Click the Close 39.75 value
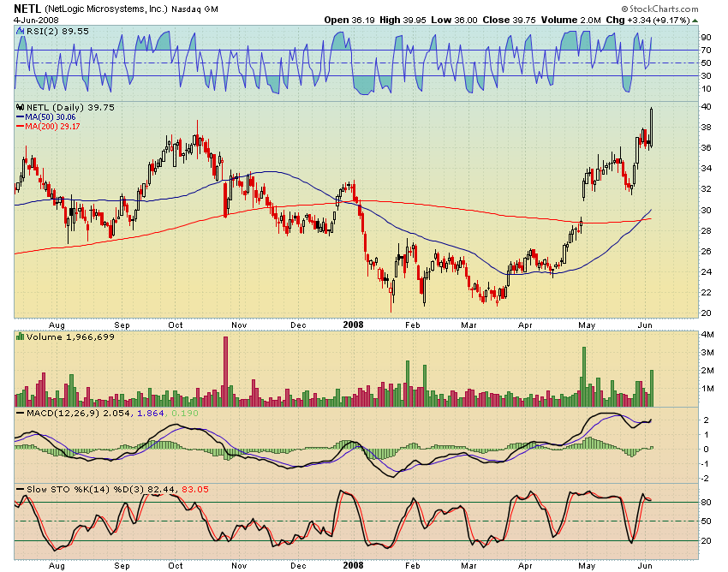This screenshot has height=572, width=728. (x=510, y=20)
